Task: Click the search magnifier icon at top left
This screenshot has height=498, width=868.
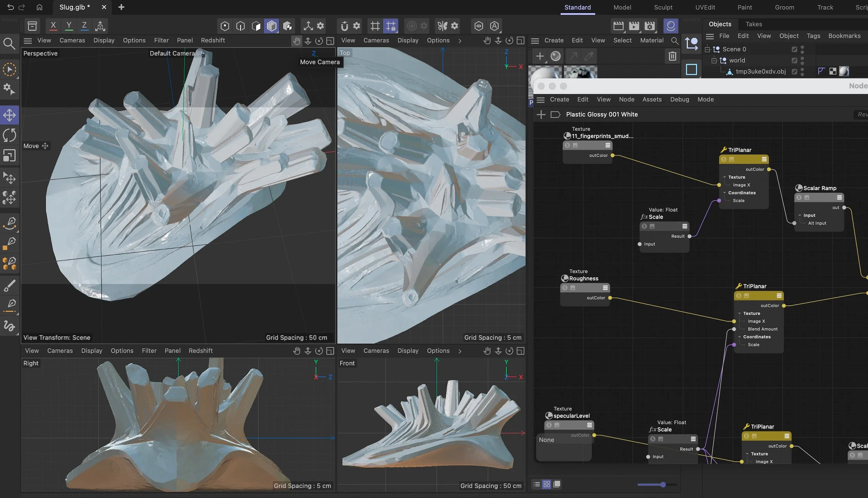Action: [x=9, y=43]
